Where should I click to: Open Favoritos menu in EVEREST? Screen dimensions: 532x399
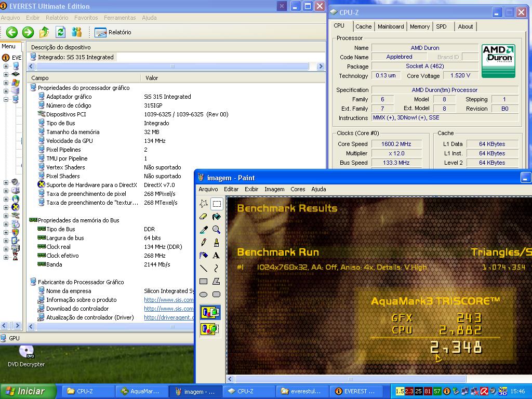pos(86,18)
